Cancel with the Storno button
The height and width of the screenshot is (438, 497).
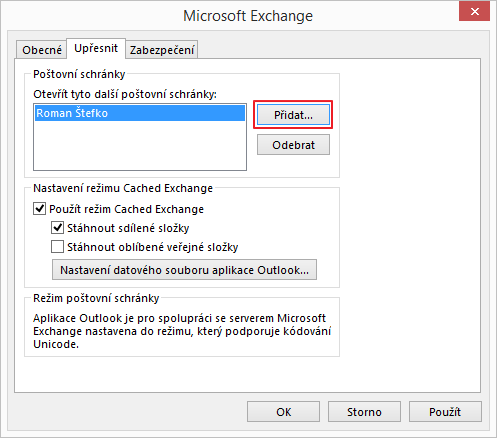click(364, 412)
